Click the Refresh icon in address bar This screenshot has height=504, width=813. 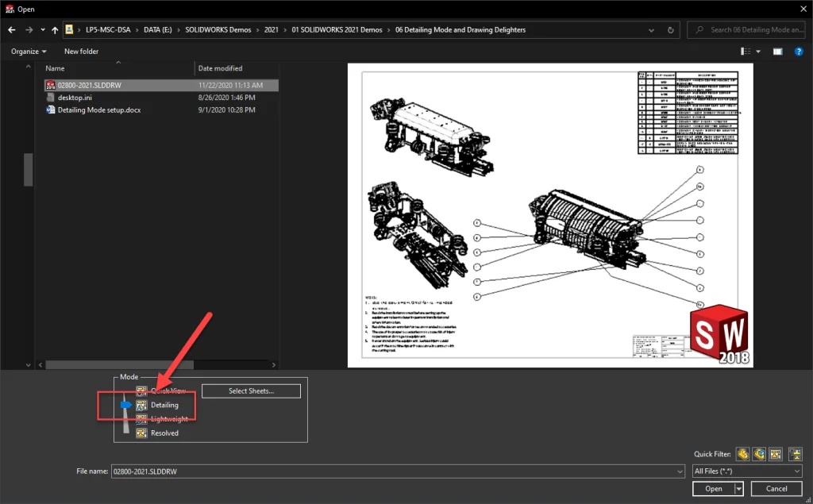[672, 30]
